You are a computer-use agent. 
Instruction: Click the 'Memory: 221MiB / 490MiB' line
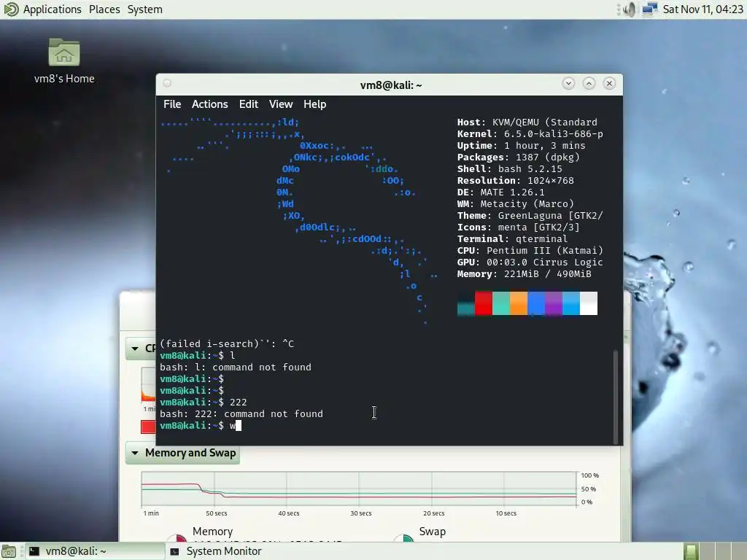coord(524,274)
